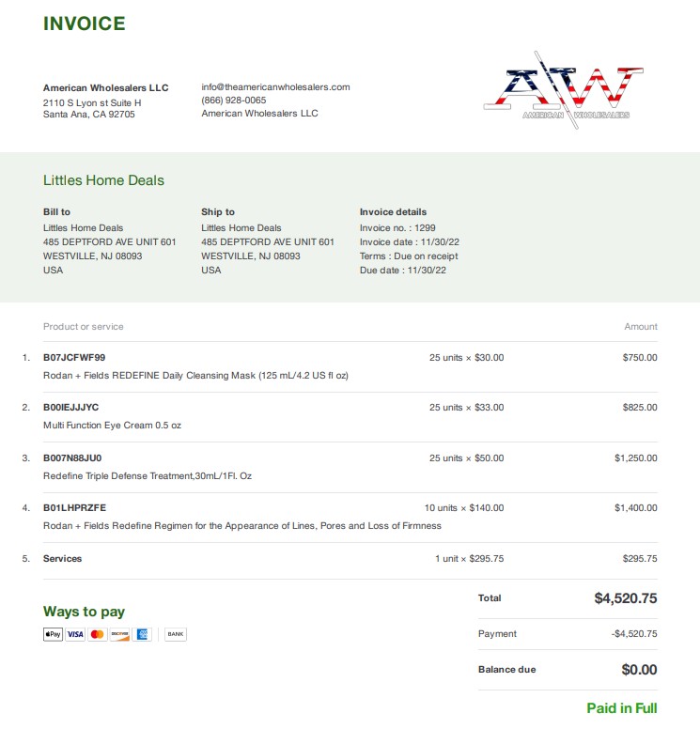Click the American Wholesalers AW logo
Image resolution: width=700 pixels, height=729 pixels.
tap(563, 90)
